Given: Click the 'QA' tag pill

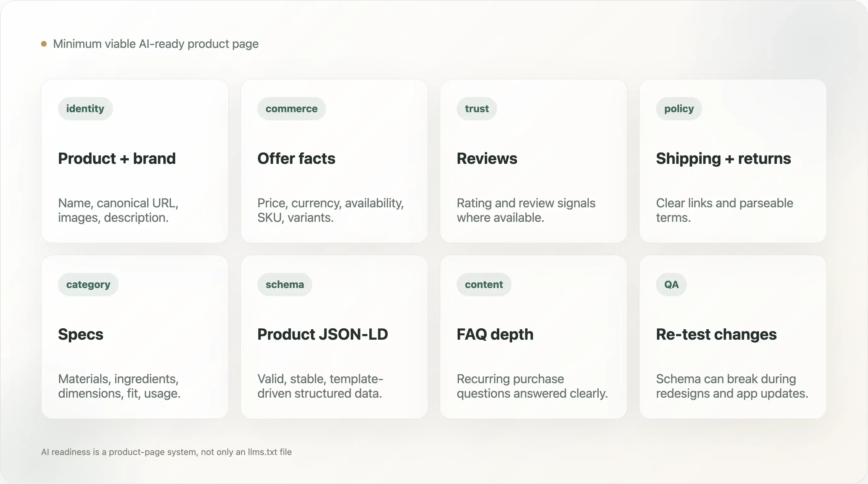Looking at the screenshot, I should 671,285.
